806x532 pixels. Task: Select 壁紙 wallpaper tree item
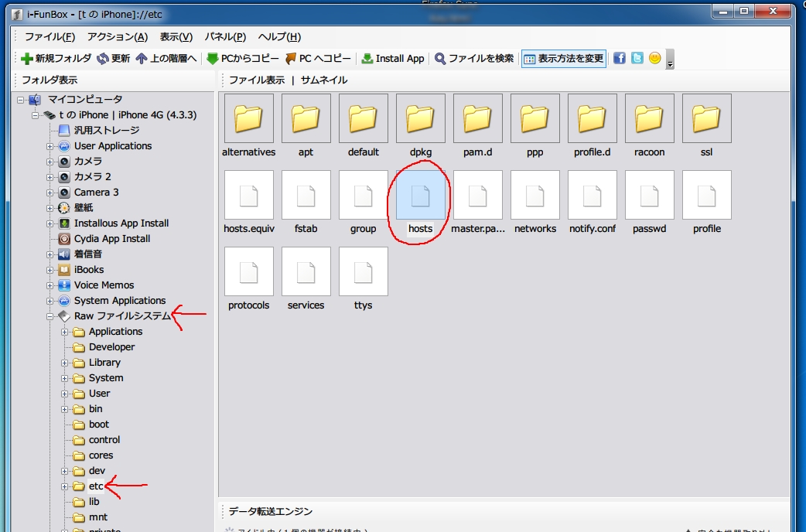coord(84,208)
